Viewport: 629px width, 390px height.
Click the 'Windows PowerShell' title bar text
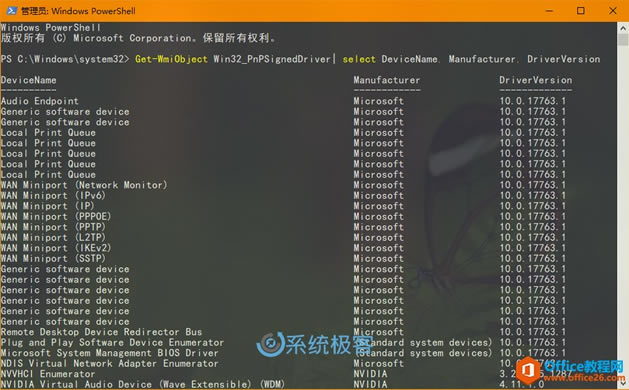[x=78, y=11]
